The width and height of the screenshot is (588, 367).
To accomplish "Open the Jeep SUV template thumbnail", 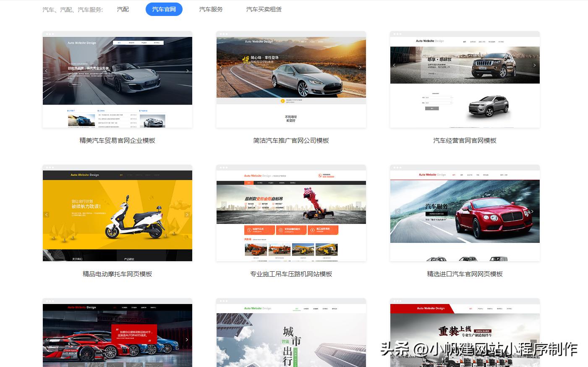I will [x=465, y=79].
